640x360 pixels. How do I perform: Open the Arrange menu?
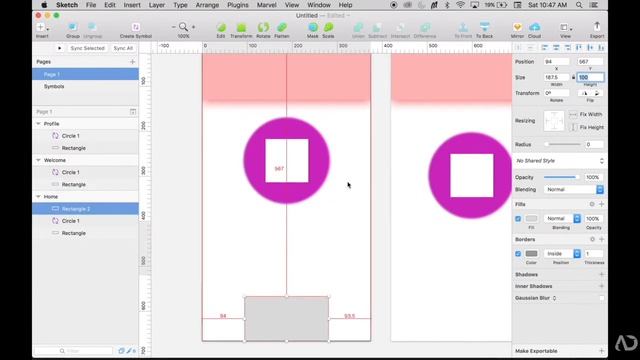click(207, 5)
